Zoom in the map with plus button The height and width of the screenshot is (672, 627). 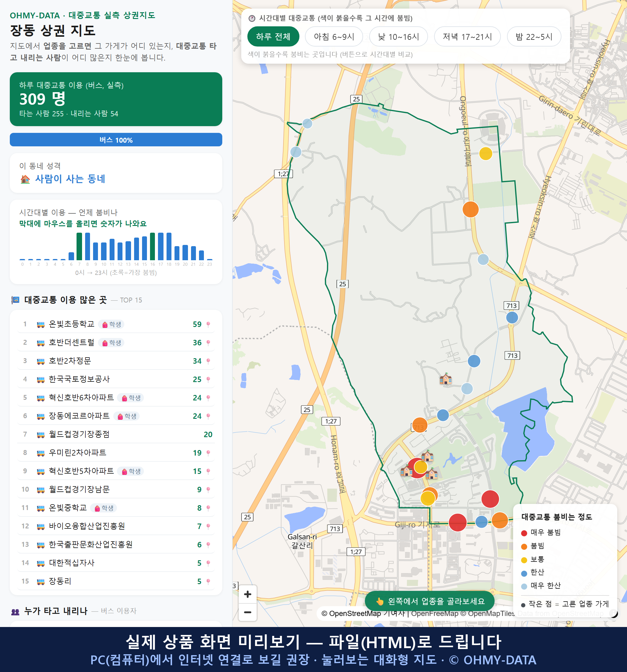pos(247,594)
